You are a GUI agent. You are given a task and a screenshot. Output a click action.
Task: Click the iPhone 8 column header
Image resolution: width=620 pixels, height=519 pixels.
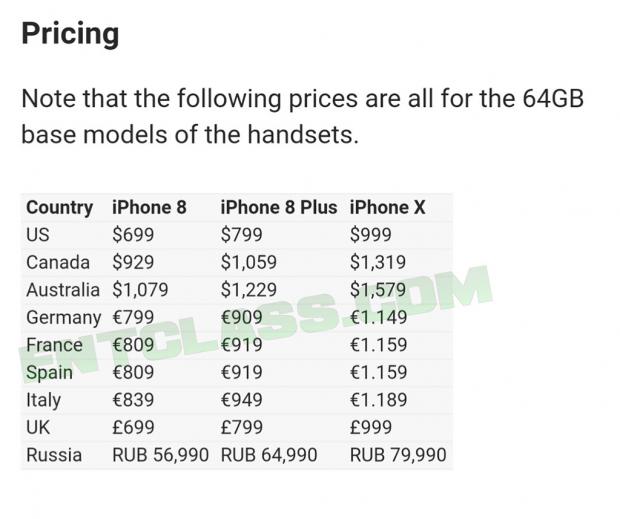[x=149, y=208]
